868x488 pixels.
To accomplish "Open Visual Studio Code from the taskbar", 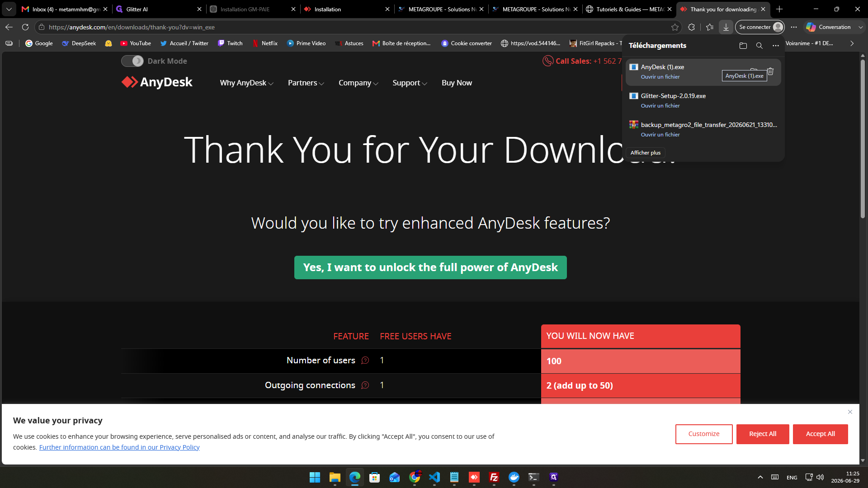I will 434,477.
